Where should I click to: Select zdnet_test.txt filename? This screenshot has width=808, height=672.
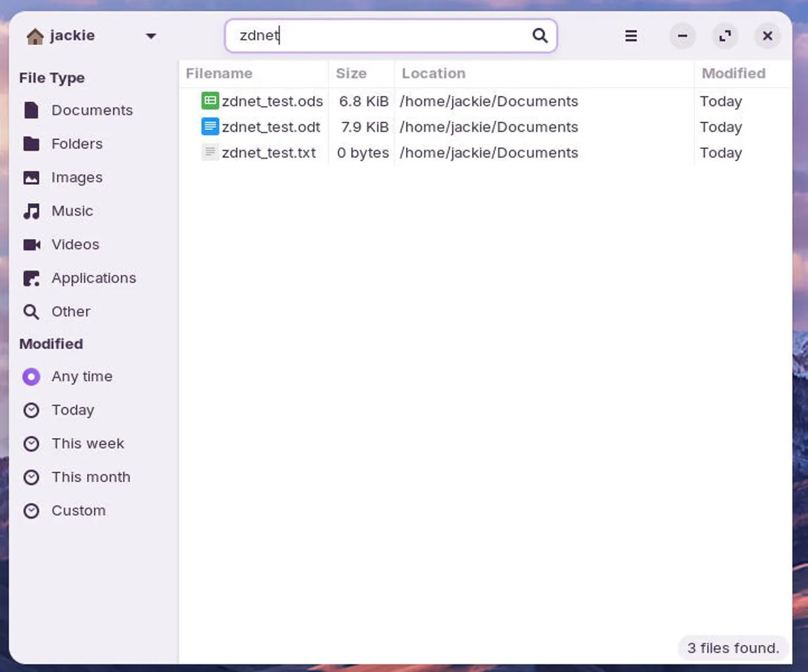pyautogui.click(x=269, y=153)
